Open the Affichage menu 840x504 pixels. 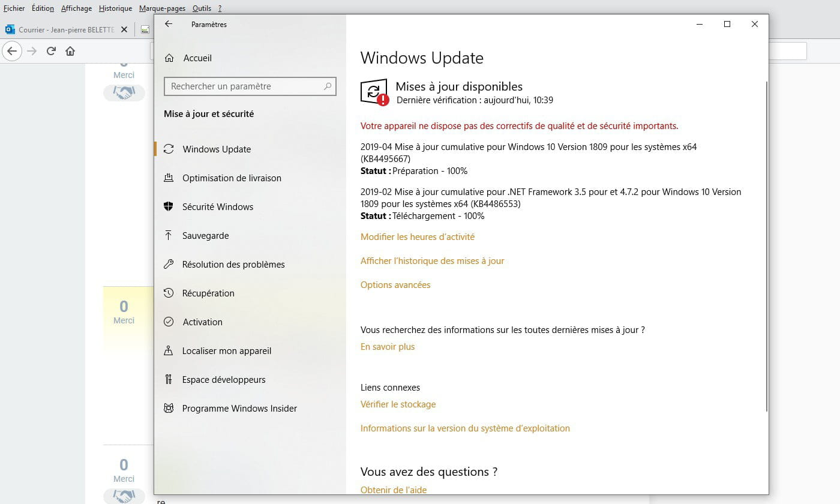pos(77,8)
